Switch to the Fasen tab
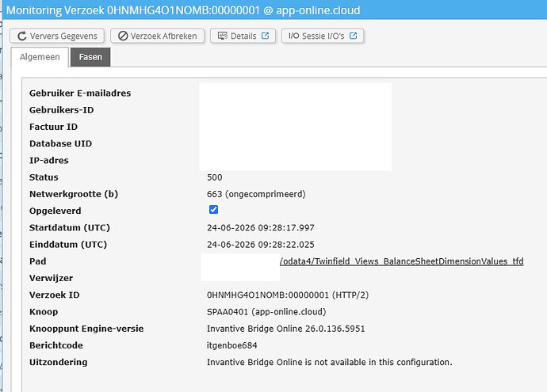Screen dimensions: 547x392 click(x=90, y=57)
